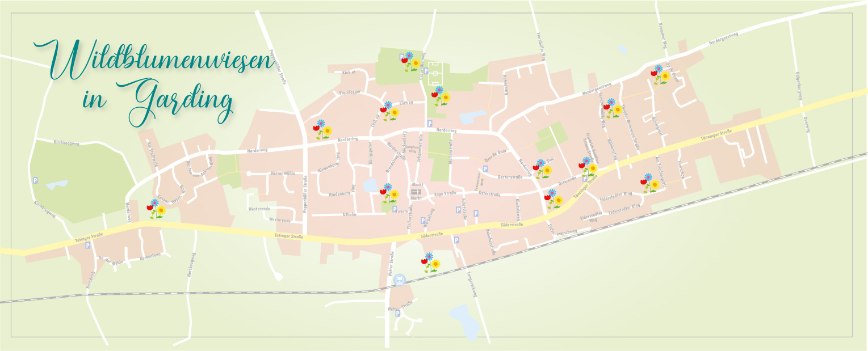Viewport: 868px width, 351px height.
Task: Click the flower marker below the soccer field
Action: 440,96
